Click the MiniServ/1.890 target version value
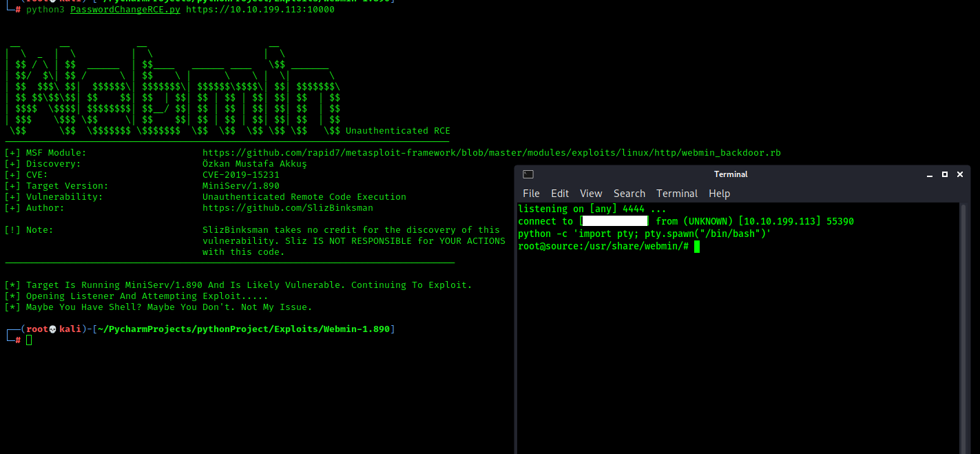This screenshot has height=454, width=980. point(241,186)
